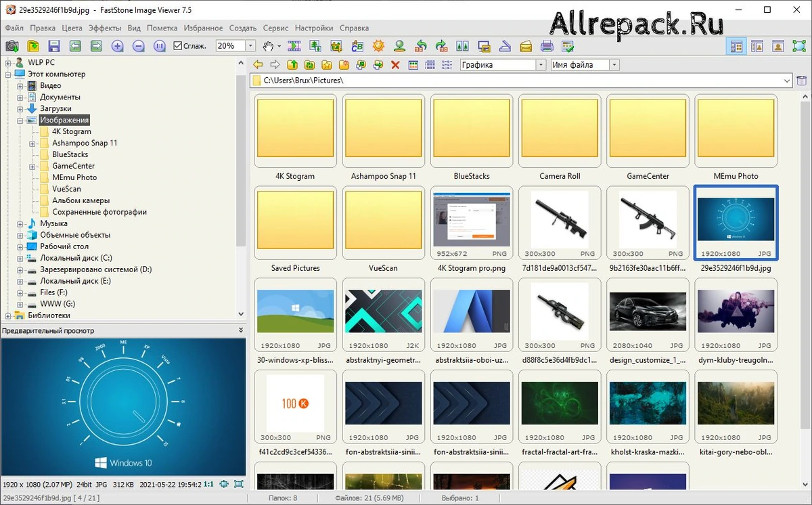This screenshot has width=812, height=505.
Task: Click the zoom in plus icon
Action: 118,46
